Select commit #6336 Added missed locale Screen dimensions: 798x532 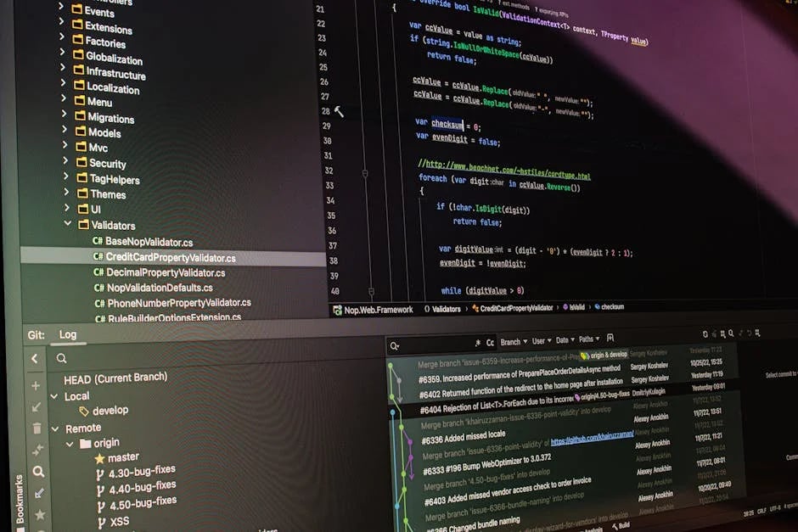pos(464,438)
